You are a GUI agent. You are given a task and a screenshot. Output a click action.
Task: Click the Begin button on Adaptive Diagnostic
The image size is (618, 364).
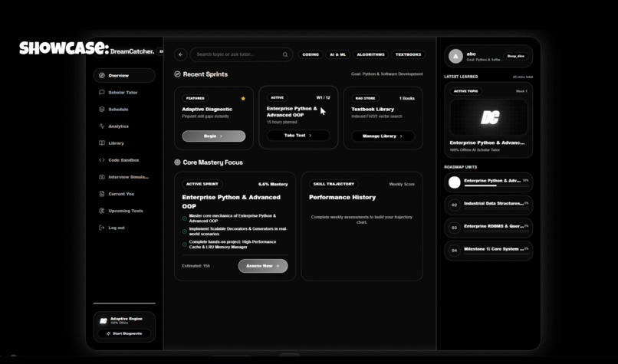click(214, 136)
